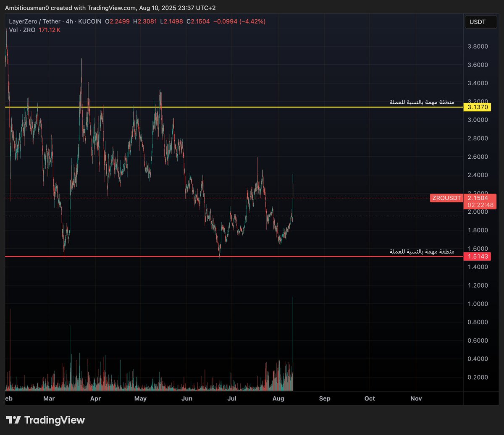This screenshot has width=504, height=435.
Task: Click the −0.0994 (−4.42%) change readout
Action: pyautogui.click(x=239, y=21)
